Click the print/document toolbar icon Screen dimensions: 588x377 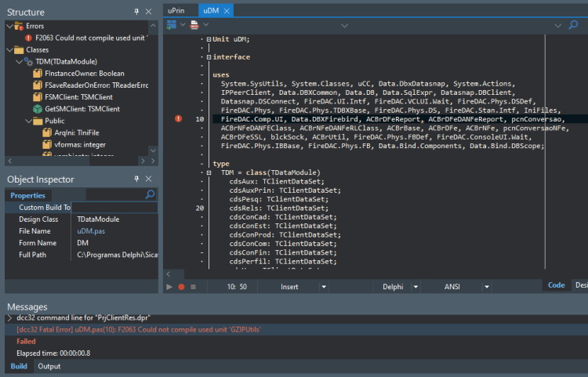194,25
